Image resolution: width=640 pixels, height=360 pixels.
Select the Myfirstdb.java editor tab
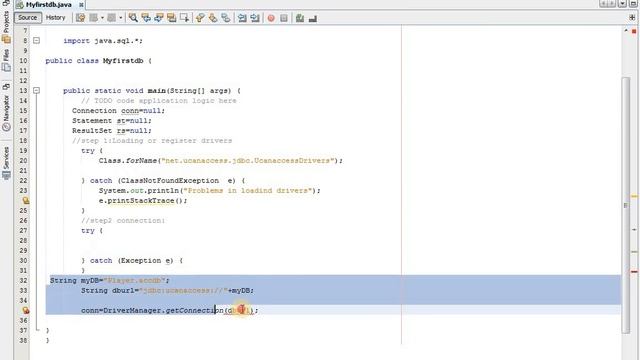(49, 4)
